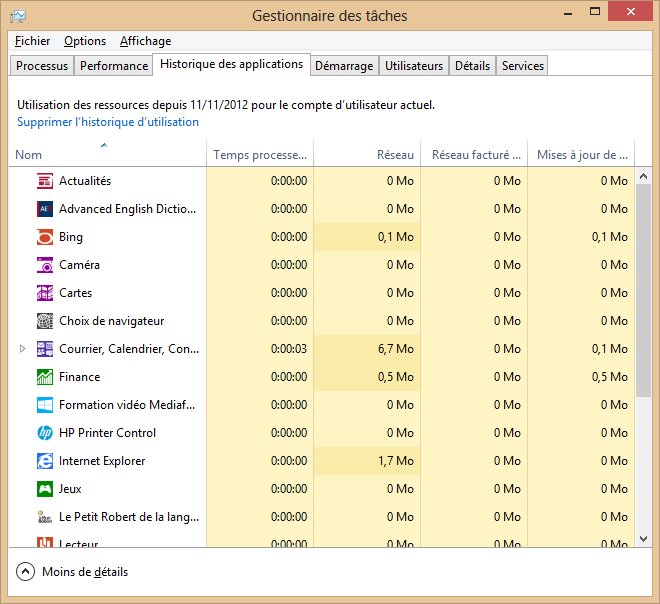The height and width of the screenshot is (604, 660).
Task: Switch to the Démarrage tab
Action: [343, 66]
